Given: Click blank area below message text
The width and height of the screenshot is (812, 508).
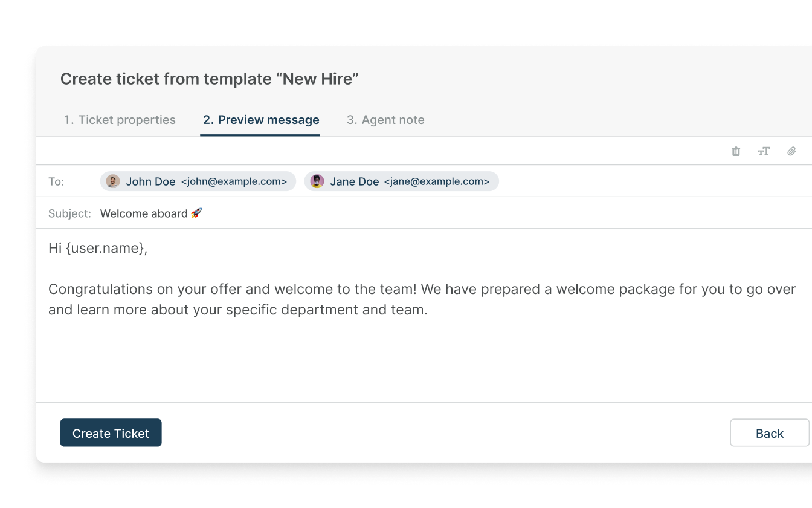Looking at the screenshot, I should 423,360.
